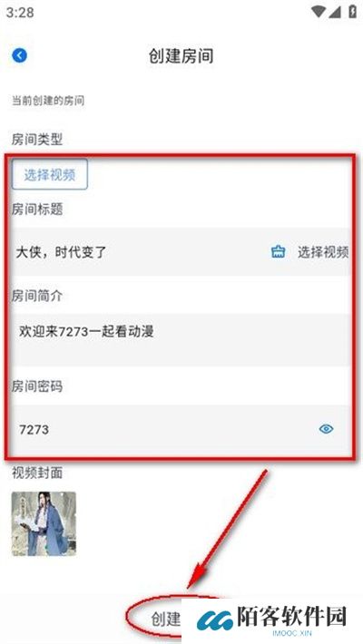Tap the cellular signal icon

[x=335, y=12]
